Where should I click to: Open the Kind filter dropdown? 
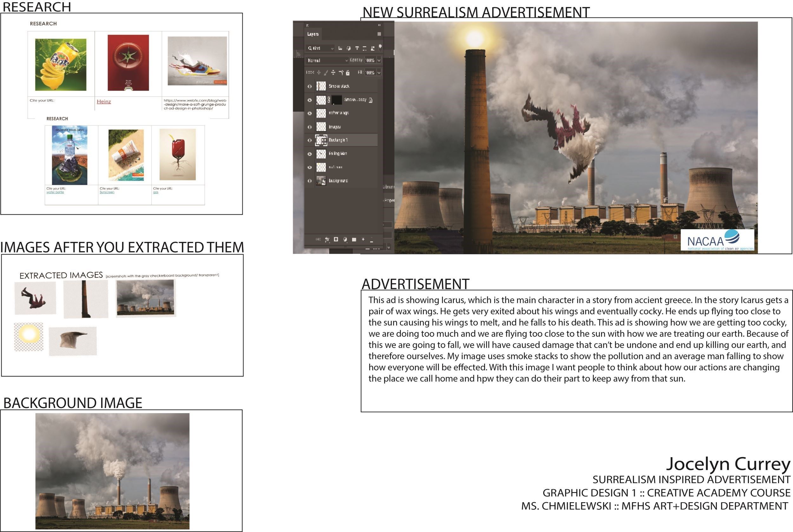point(320,48)
